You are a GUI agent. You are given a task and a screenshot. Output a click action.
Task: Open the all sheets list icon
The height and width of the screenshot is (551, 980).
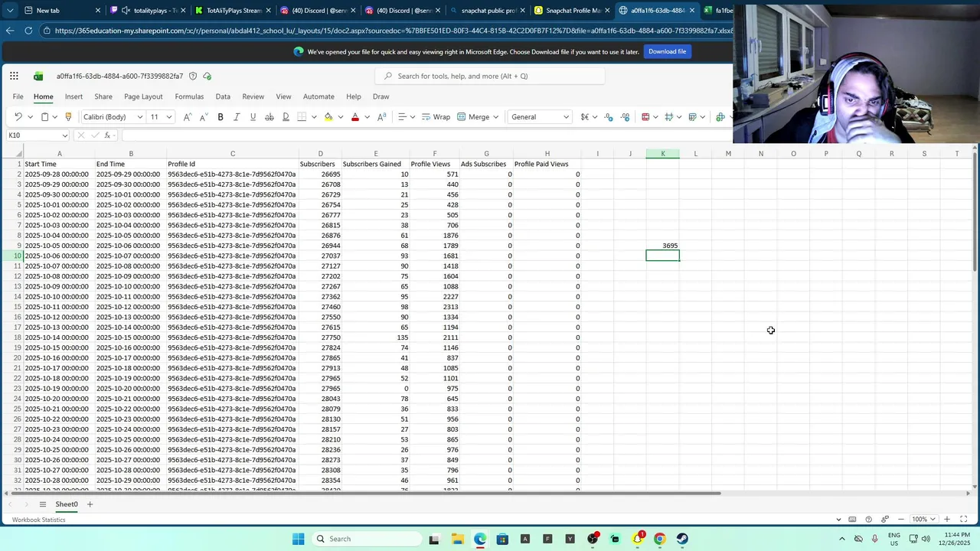point(43,504)
